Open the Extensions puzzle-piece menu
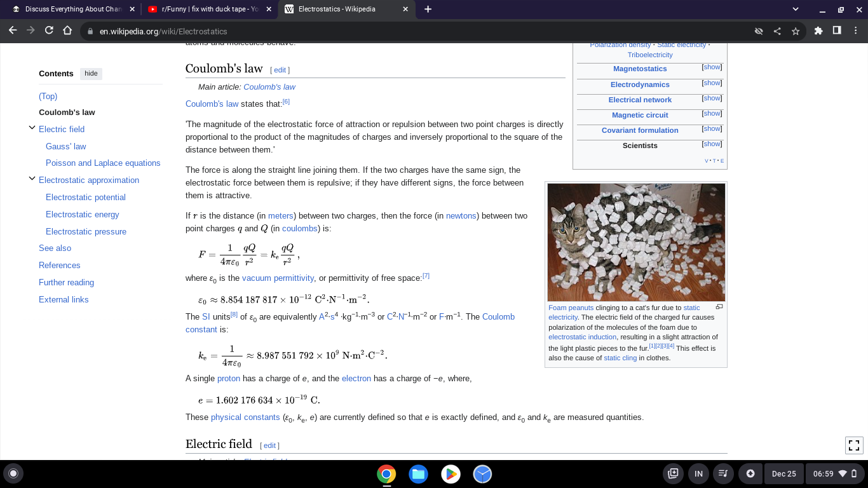This screenshot has width=868, height=488. pyautogui.click(x=818, y=30)
